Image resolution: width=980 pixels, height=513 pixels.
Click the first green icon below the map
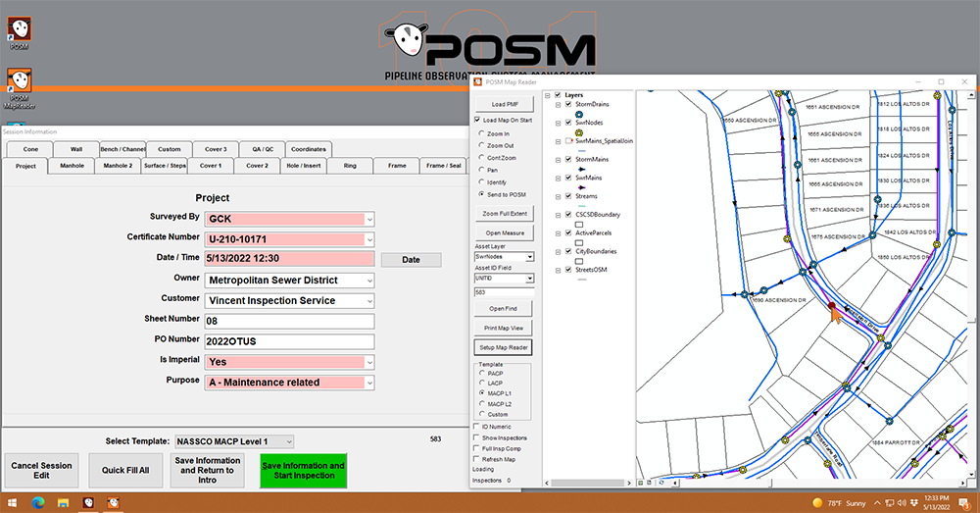[640, 483]
